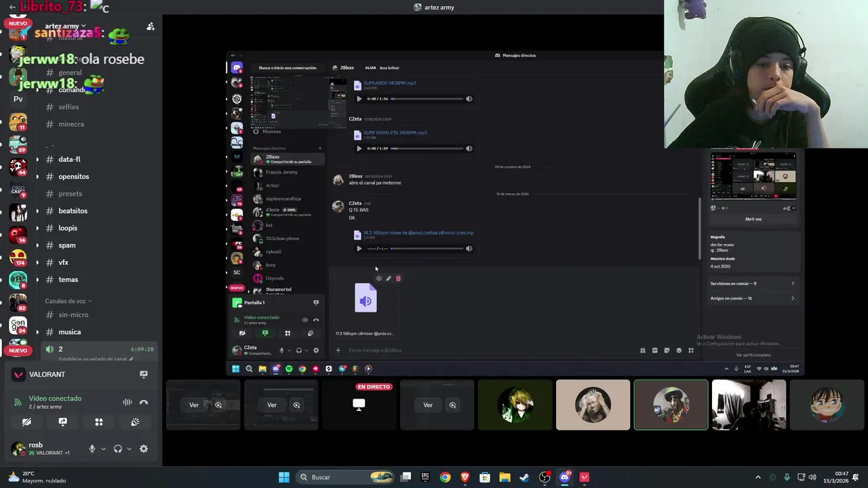
Task: Toggle noise suppression waveform icon
Action: [x=127, y=402]
